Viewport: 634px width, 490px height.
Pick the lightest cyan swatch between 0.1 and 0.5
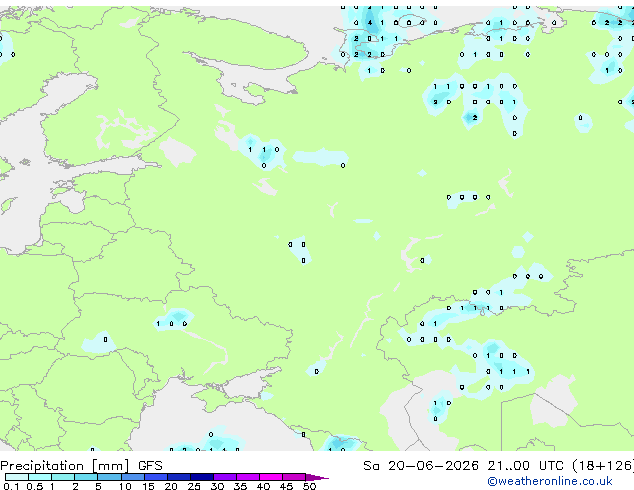(17, 477)
